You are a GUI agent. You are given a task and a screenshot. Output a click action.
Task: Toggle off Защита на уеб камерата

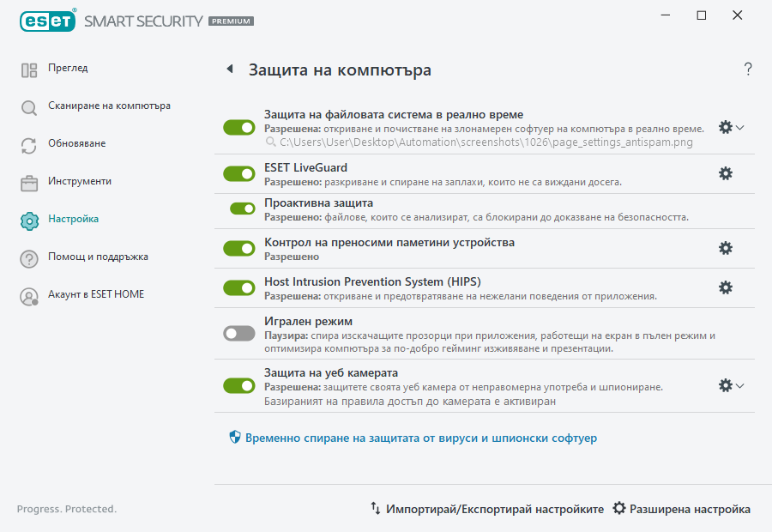[x=238, y=385]
